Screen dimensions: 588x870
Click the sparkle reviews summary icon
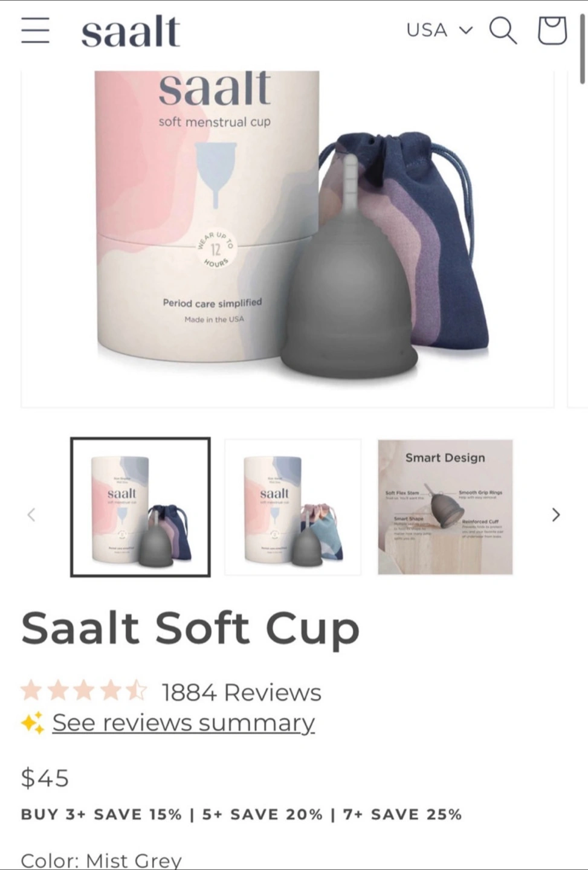click(33, 723)
